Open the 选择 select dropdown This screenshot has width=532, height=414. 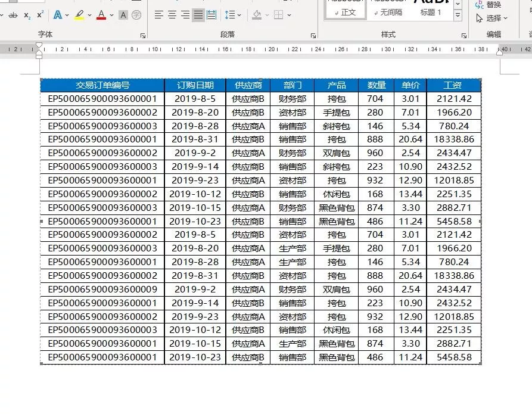pyautogui.click(x=493, y=18)
